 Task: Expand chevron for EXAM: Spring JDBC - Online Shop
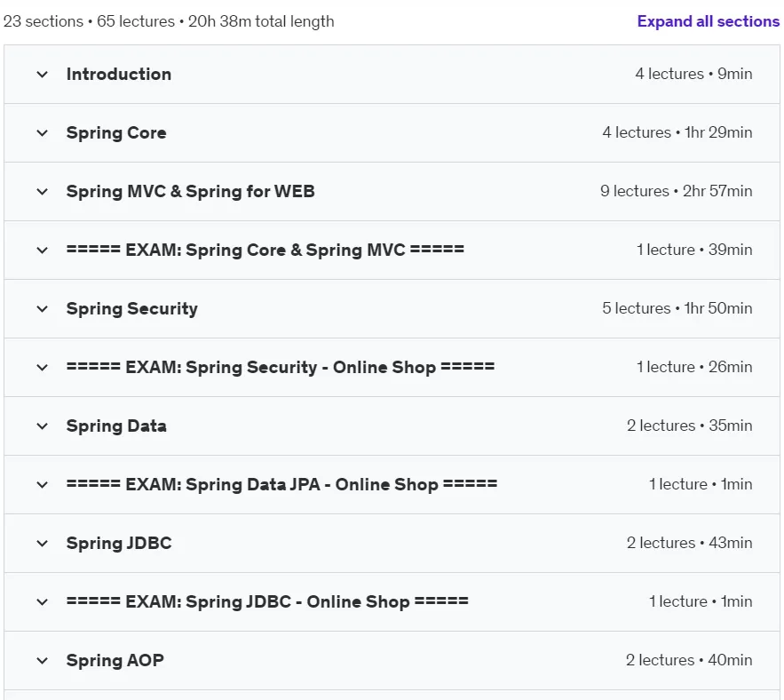click(43, 602)
